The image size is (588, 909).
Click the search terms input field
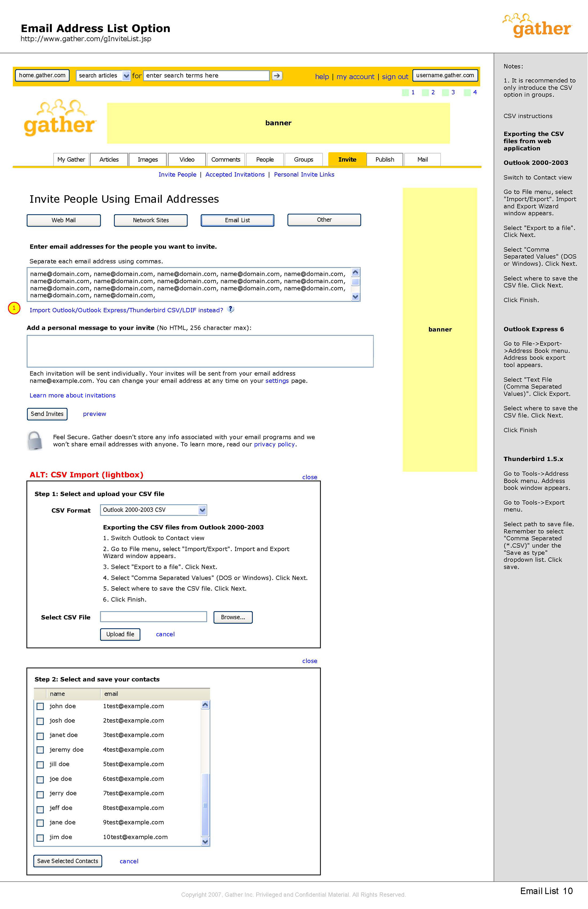point(206,76)
